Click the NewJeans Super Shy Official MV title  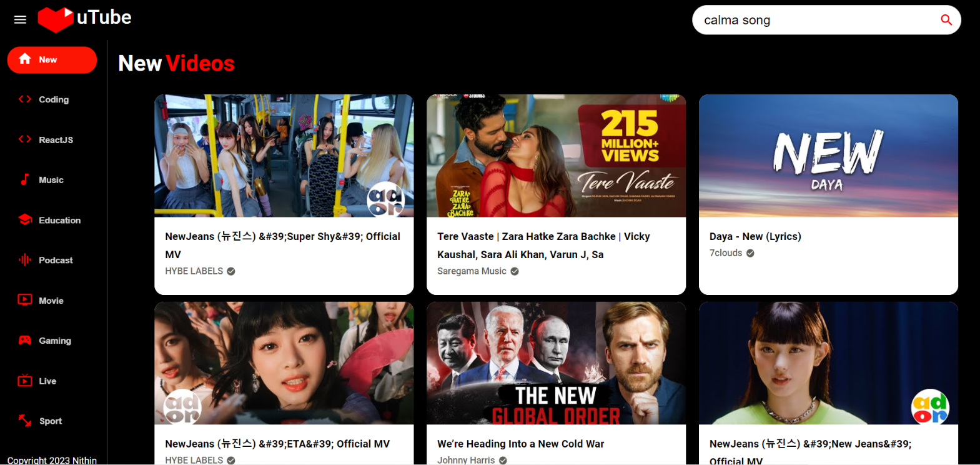point(283,246)
